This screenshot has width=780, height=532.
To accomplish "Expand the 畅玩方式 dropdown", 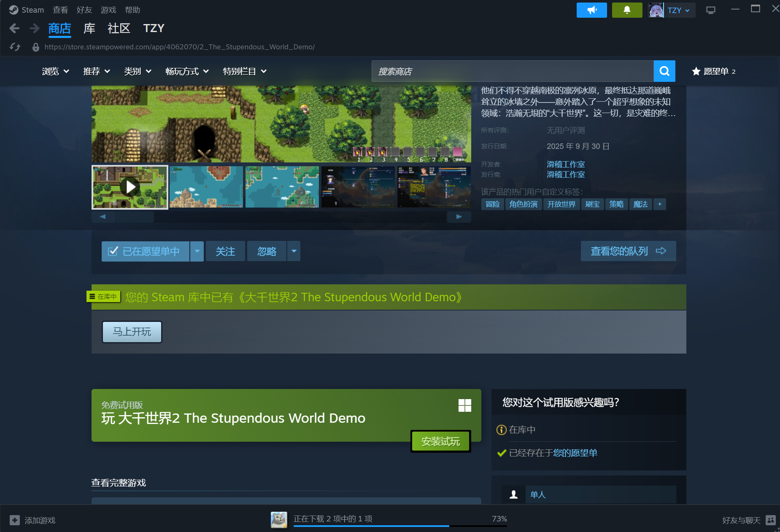I will 187,71.
